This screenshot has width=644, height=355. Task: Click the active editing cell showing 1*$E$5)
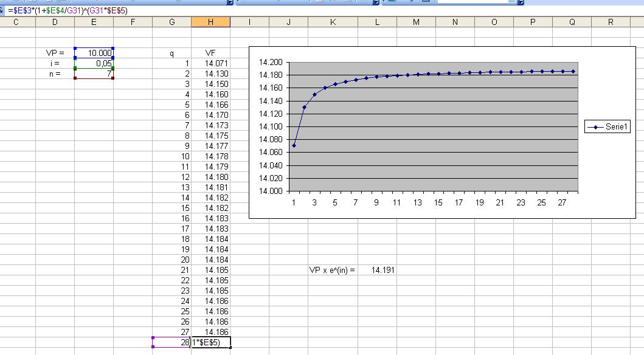coord(210,342)
